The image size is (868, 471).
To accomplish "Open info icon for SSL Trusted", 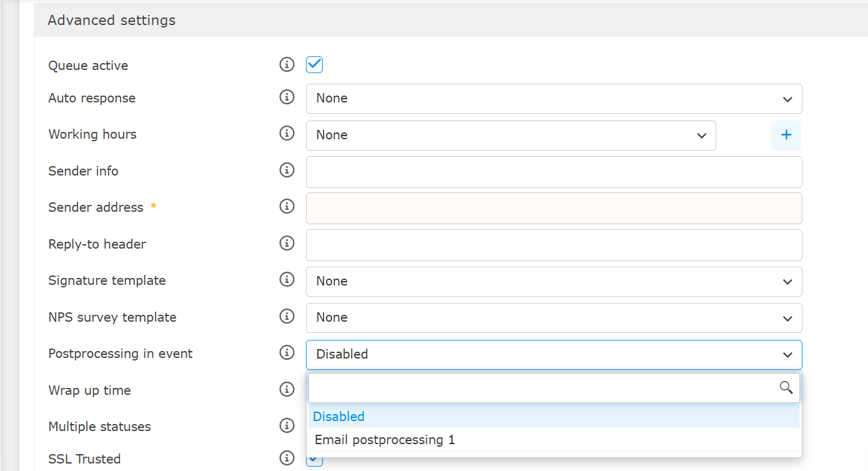I will click(287, 458).
